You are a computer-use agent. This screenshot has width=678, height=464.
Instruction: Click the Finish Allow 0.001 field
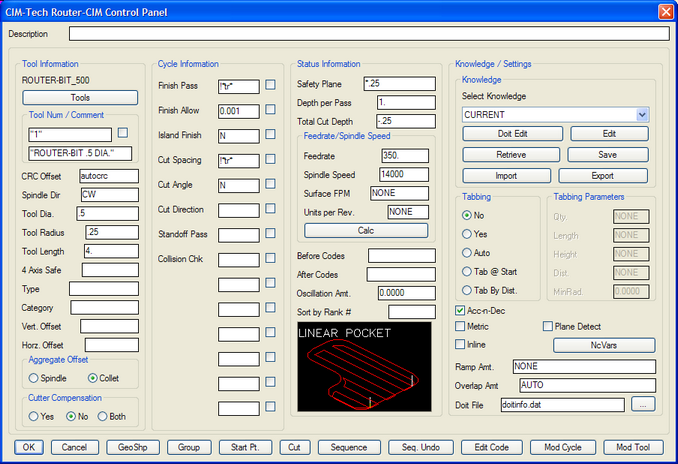[x=239, y=111]
